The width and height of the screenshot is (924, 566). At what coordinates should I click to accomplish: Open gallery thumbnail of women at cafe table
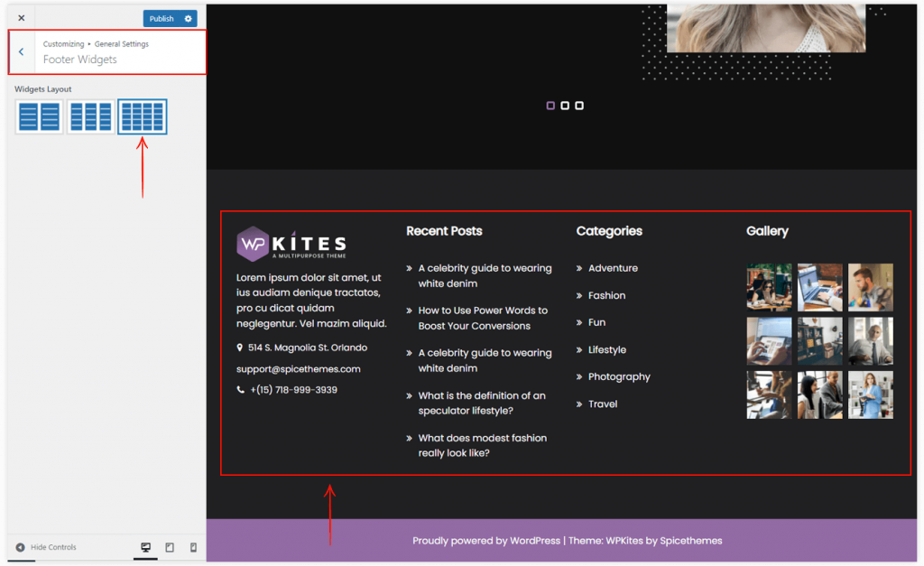pos(769,287)
